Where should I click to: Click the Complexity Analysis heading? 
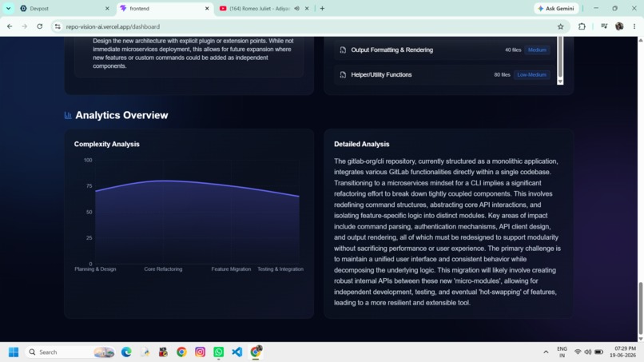[107, 144]
